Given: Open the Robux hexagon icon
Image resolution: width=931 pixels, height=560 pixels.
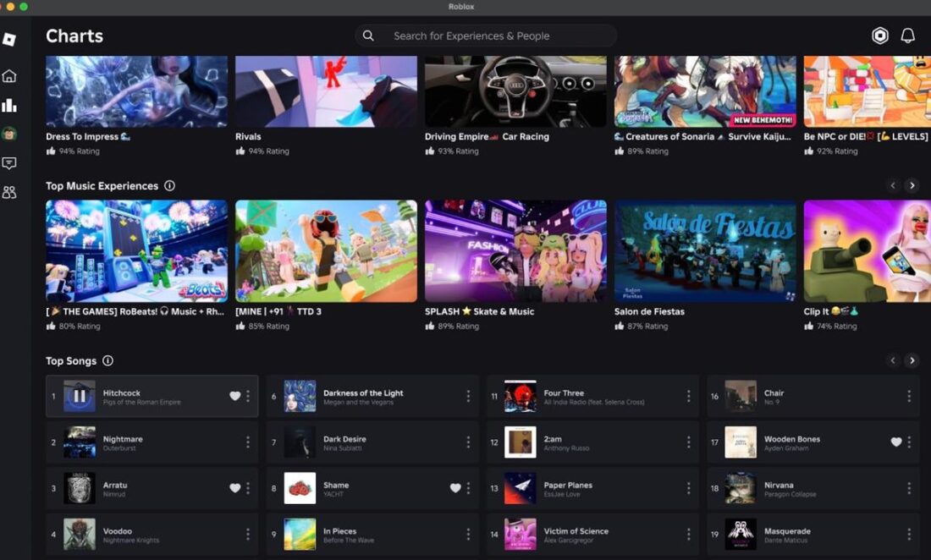Looking at the screenshot, I should click(880, 36).
